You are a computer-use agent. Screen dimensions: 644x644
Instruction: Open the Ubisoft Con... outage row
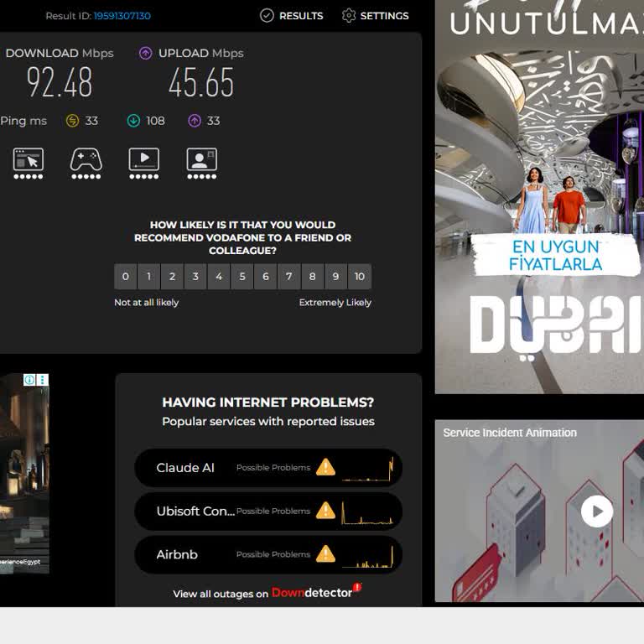268,512
